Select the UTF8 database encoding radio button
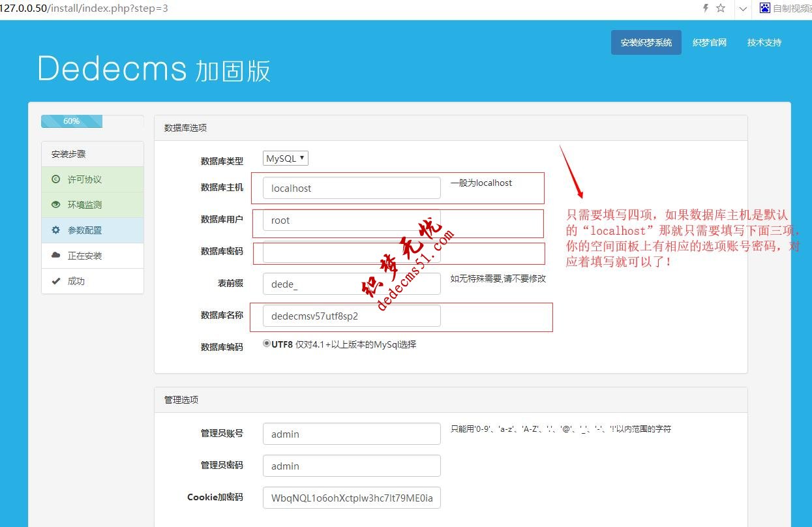Viewport: 812px width, 527px height. coord(266,344)
